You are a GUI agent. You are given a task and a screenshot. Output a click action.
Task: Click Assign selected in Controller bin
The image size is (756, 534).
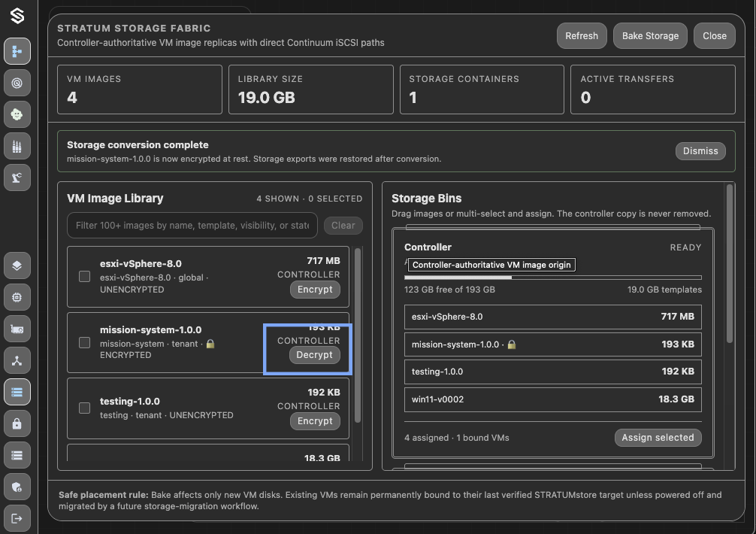[658, 438]
